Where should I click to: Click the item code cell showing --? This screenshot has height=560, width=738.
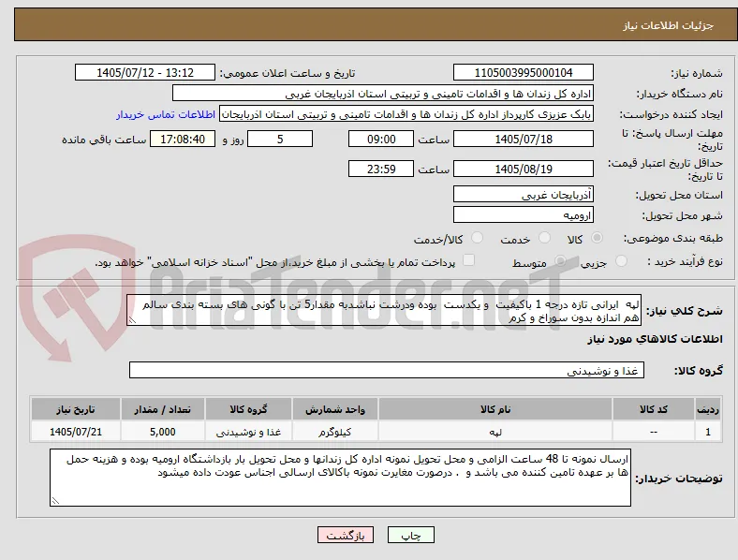654,431
